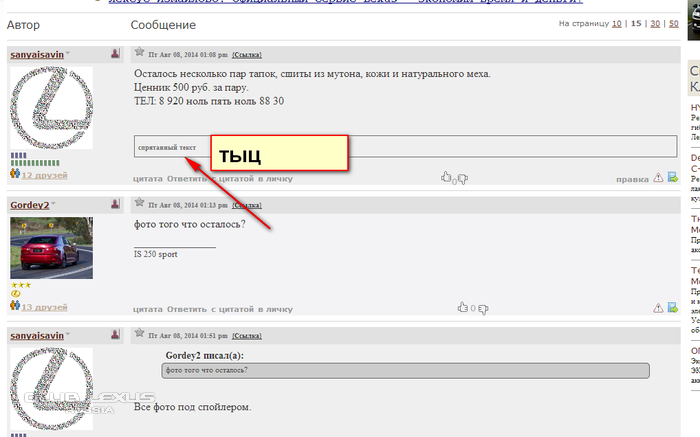Click 'правка' edit link on first post
This screenshot has height=437, width=700.
(630, 180)
